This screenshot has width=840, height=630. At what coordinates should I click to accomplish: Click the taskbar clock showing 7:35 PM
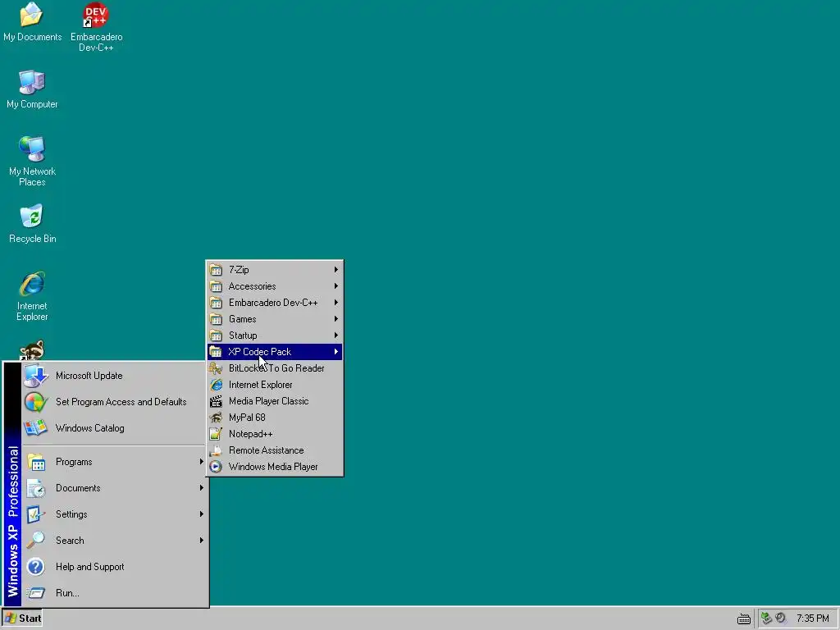pos(813,619)
